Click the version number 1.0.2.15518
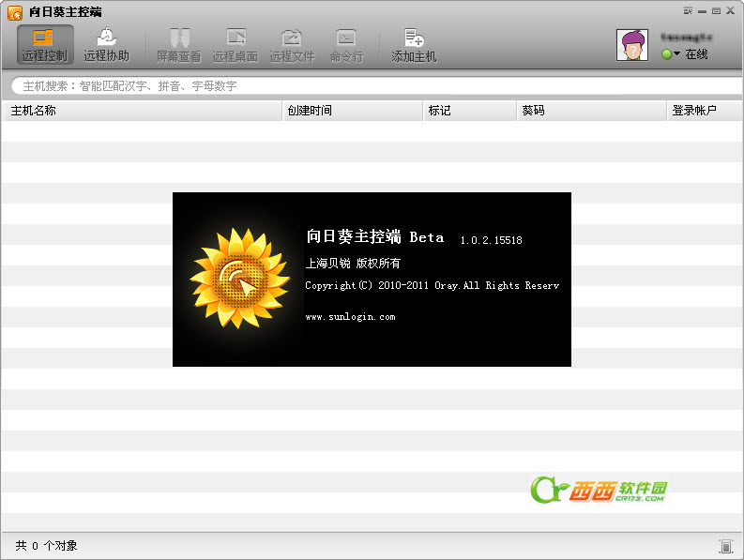 [x=491, y=240]
